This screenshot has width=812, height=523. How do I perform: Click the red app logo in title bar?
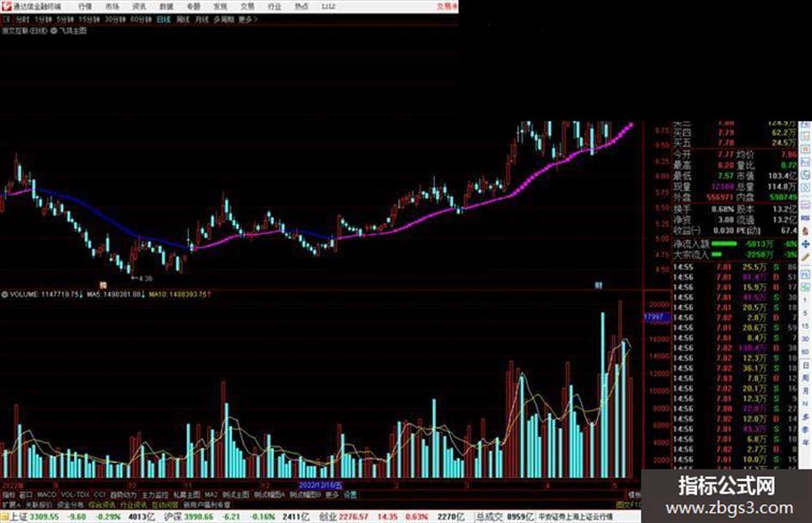[7, 6]
